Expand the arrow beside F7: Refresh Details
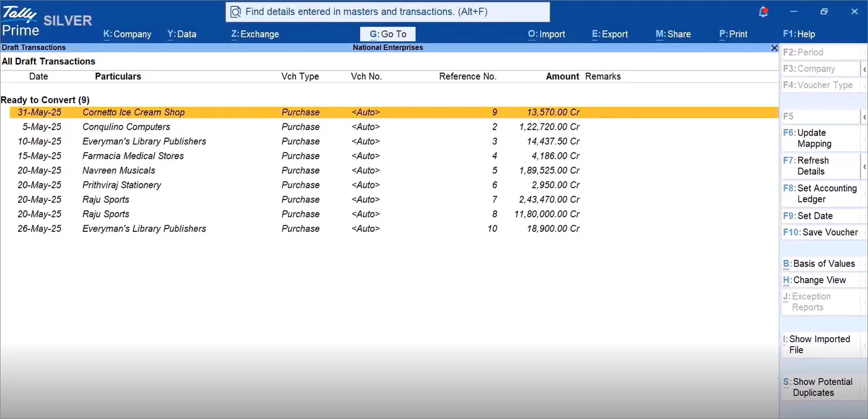 coord(864,166)
